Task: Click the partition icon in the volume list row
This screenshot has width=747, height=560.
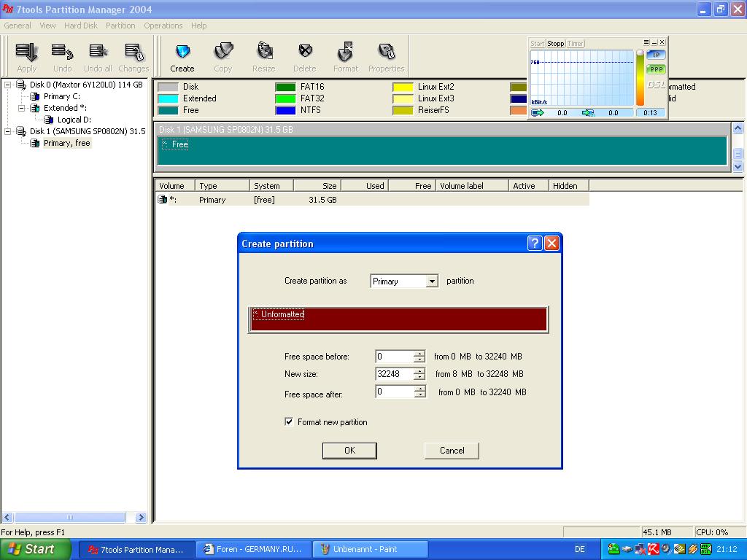Action: [163, 200]
